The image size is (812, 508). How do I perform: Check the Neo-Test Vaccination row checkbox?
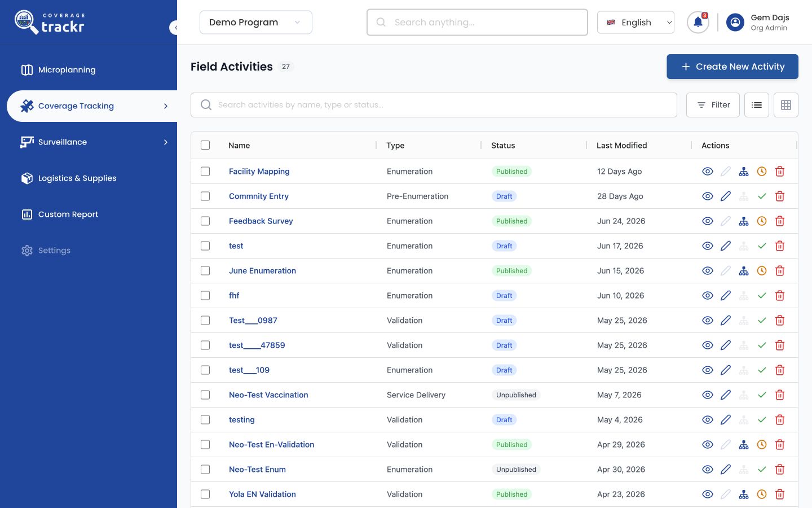click(x=205, y=395)
